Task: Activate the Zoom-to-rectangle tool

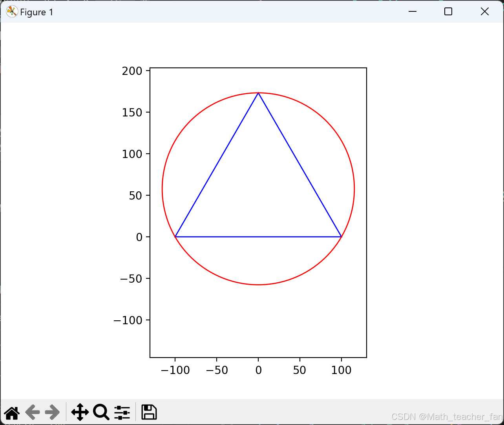Action: pyautogui.click(x=101, y=412)
